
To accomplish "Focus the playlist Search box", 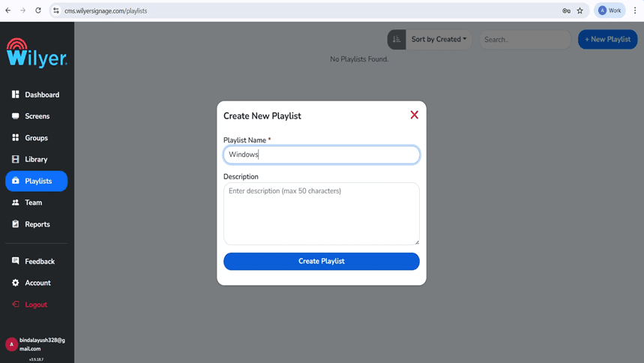I will 525,40.
